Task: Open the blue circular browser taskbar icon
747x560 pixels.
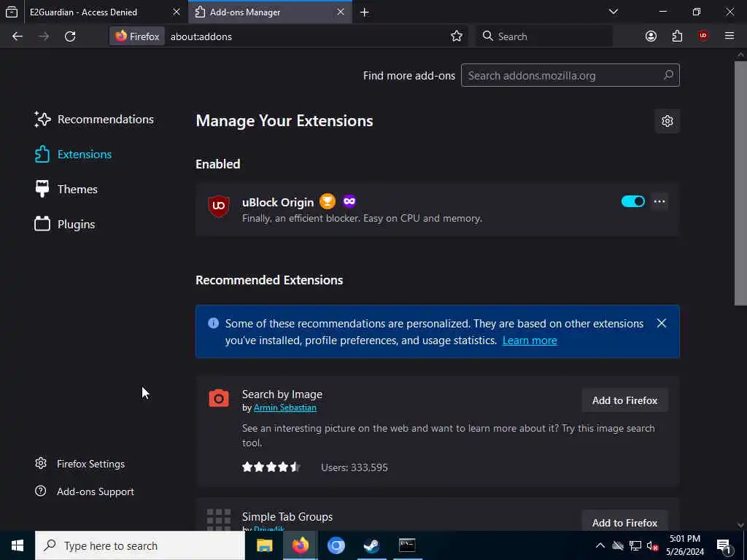Action: click(336, 545)
